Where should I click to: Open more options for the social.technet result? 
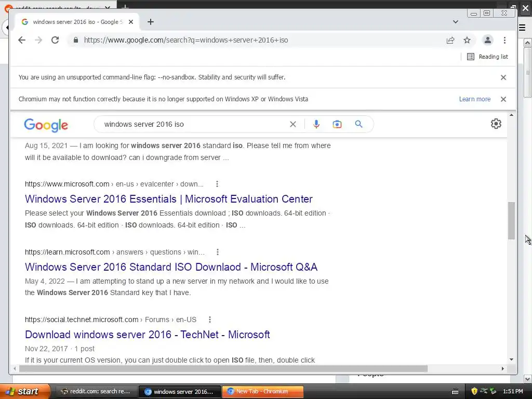tap(210, 320)
